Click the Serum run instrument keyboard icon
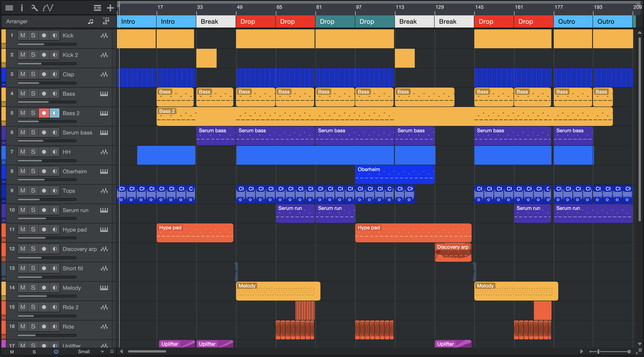644x357 pixels. click(104, 210)
